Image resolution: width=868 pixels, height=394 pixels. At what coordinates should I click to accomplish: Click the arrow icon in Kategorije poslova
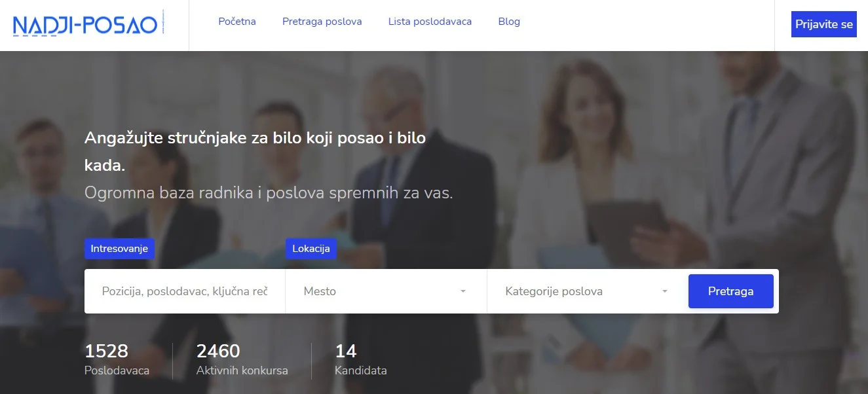(x=665, y=291)
